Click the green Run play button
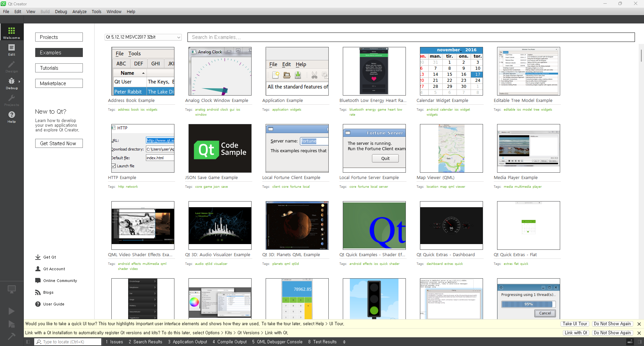644x346 pixels. pos(11,311)
